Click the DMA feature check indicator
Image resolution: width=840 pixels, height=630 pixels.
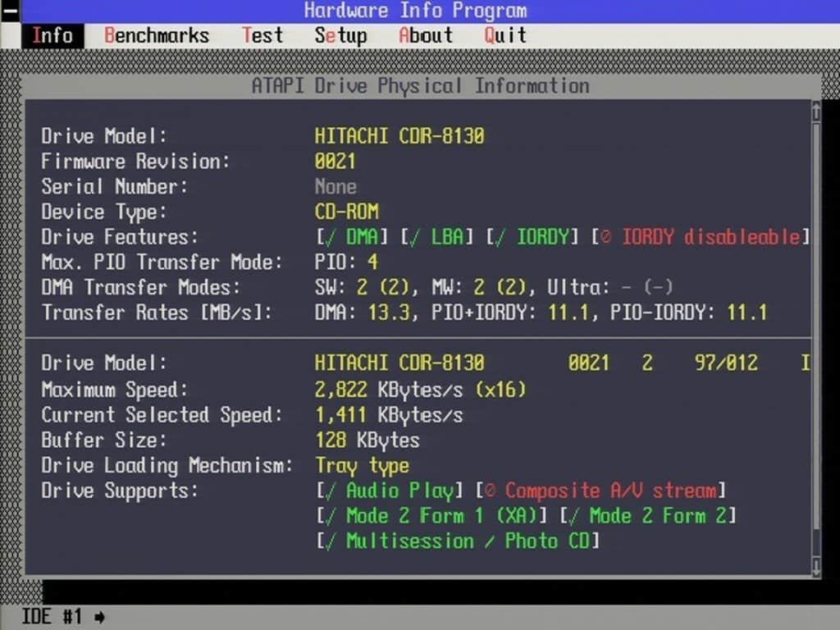351,237
